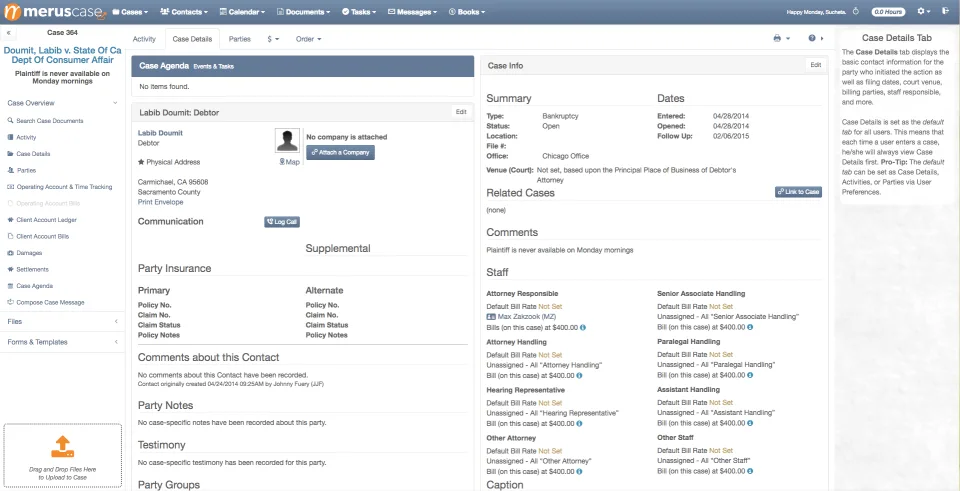The height and width of the screenshot is (491, 960).
Task: Click info icon beside Max Zakzook bill rate
Action: coord(582,328)
